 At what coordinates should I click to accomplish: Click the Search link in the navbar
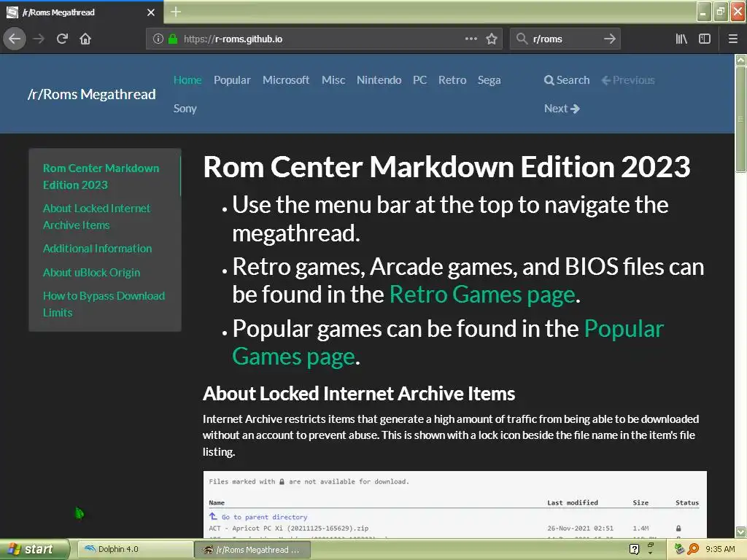click(x=567, y=80)
